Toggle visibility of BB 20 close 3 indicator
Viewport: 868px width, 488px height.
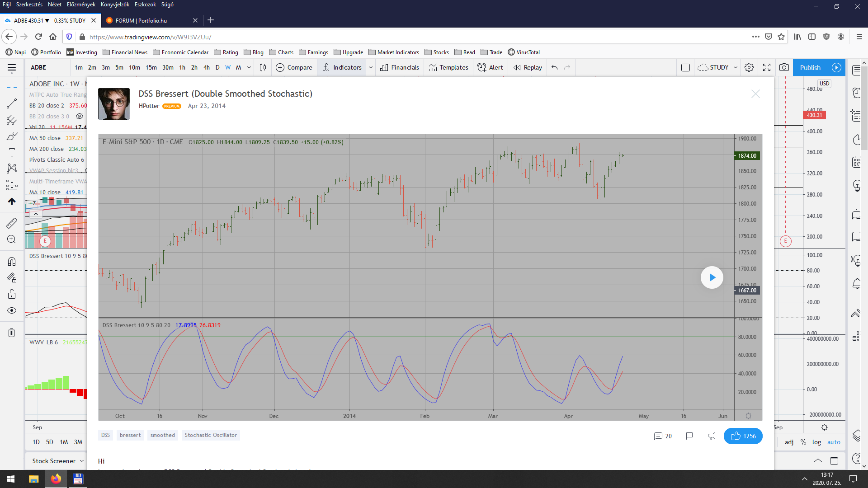tap(80, 116)
